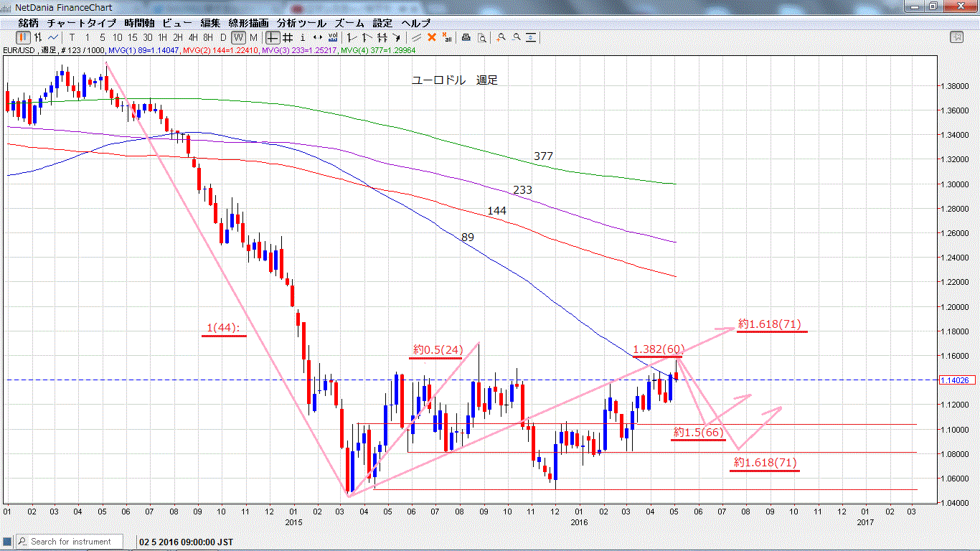This screenshot has height=551, width=980.
Task: Open the ヘルプ menu
Action: click(416, 23)
